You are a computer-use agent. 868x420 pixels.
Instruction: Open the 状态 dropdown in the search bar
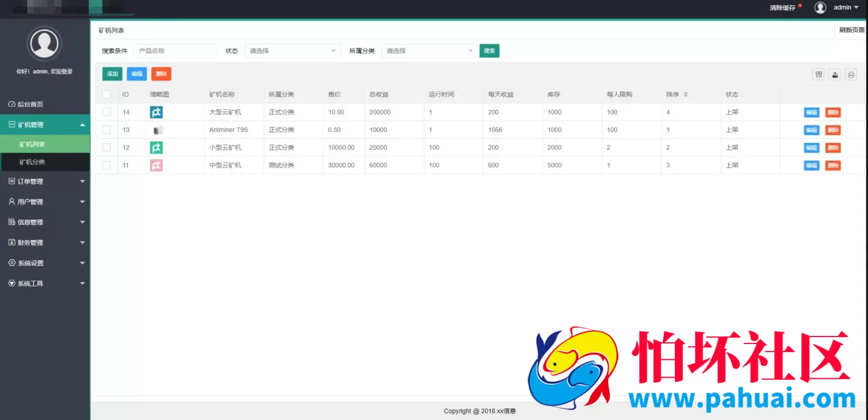292,51
